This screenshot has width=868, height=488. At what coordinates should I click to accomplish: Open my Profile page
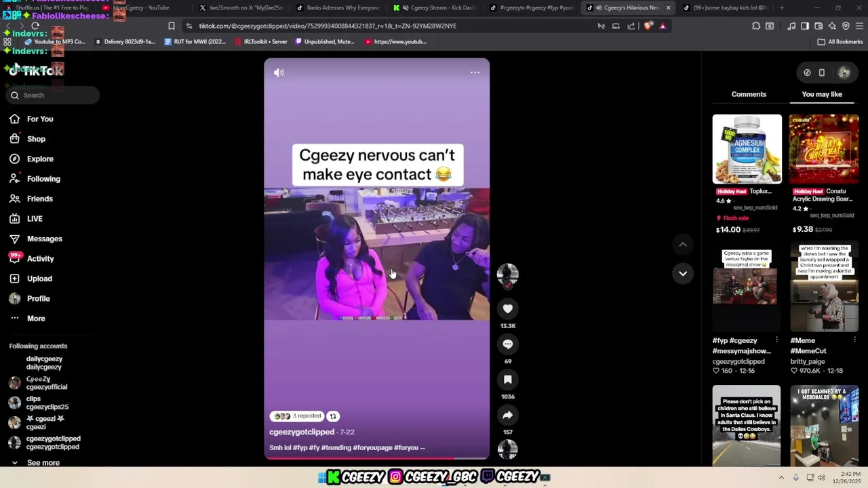pos(29,298)
